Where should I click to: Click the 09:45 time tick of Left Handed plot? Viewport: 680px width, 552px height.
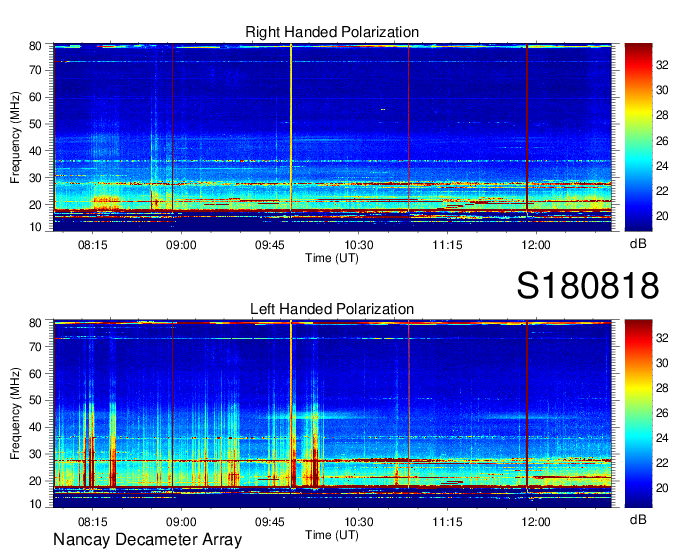[x=270, y=522]
